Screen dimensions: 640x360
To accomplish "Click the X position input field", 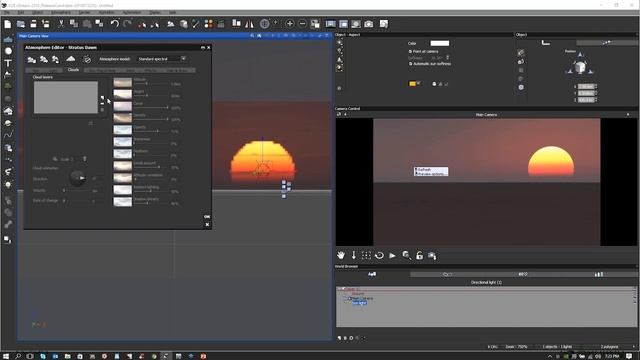I will [x=587, y=87].
